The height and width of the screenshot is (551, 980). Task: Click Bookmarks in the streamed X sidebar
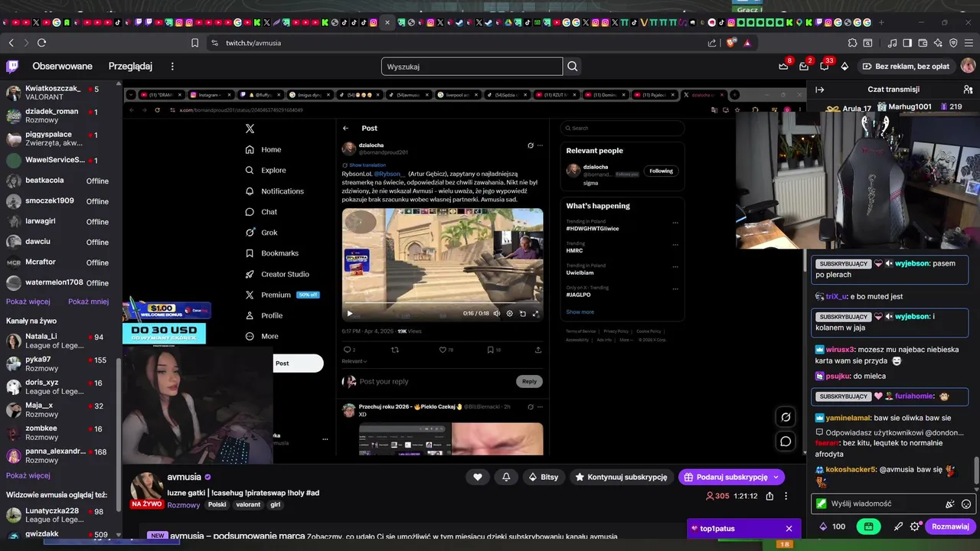coord(272,253)
